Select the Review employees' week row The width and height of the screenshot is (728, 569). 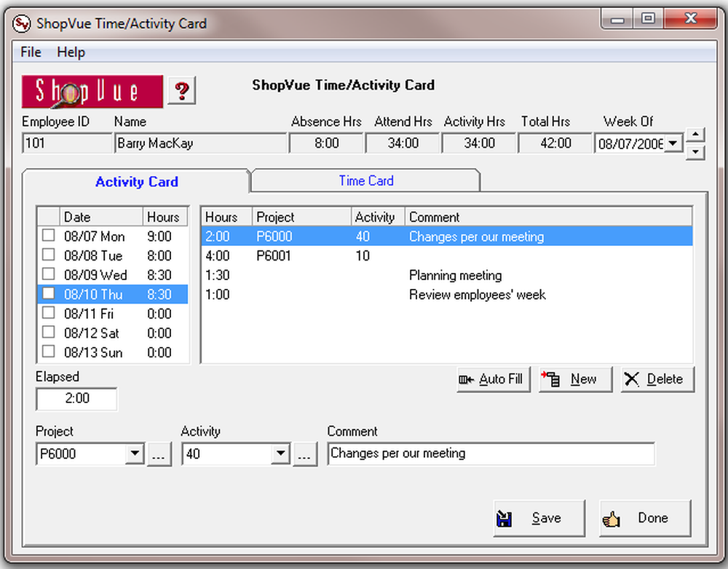[x=447, y=295]
